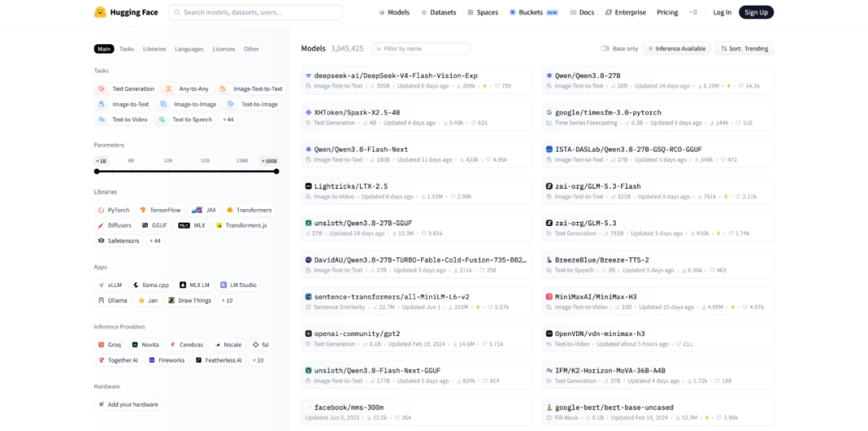Click the Ollama app icon
868x431 pixels.
(x=101, y=300)
